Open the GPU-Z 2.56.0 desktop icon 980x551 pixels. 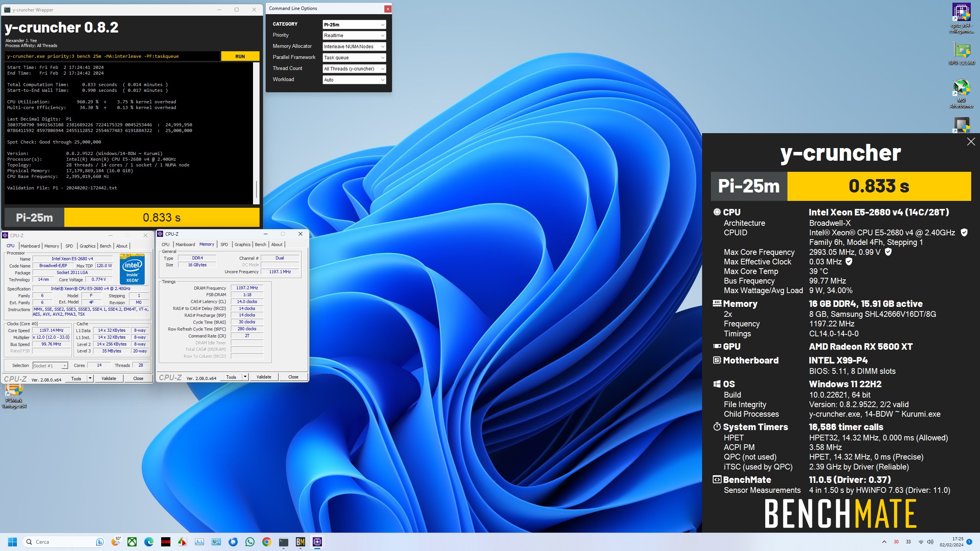coord(961,54)
